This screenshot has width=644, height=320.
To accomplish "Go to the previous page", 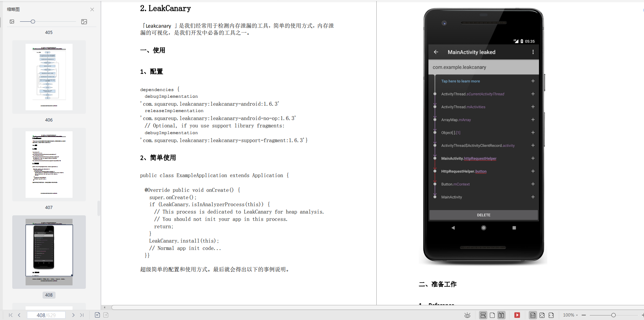I will [x=19, y=315].
